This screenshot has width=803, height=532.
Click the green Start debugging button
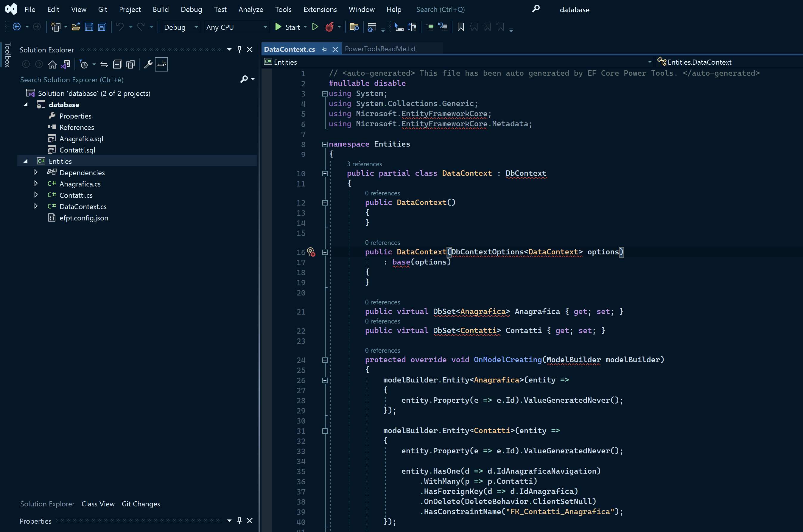pyautogui.click(x=288, y=27)
